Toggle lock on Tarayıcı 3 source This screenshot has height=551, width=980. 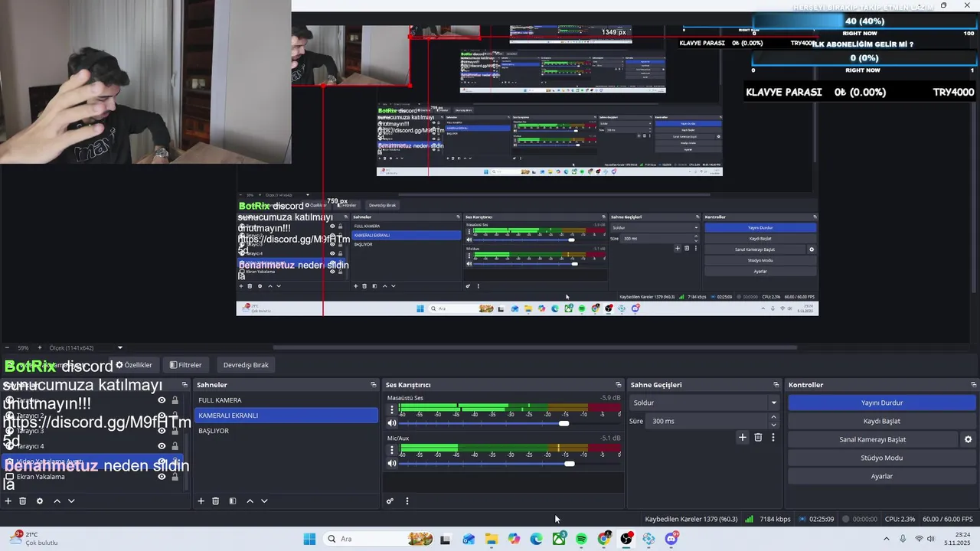tap(175, 431)
